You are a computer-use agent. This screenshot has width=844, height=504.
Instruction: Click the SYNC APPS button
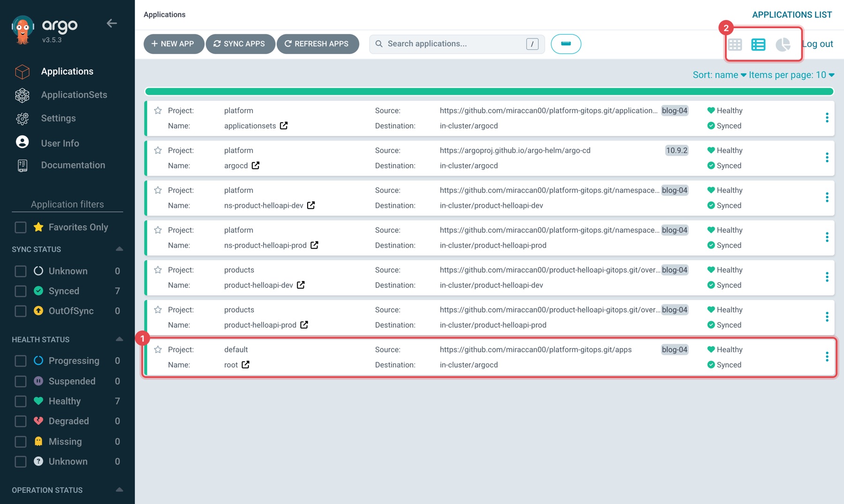coord(240,44)
